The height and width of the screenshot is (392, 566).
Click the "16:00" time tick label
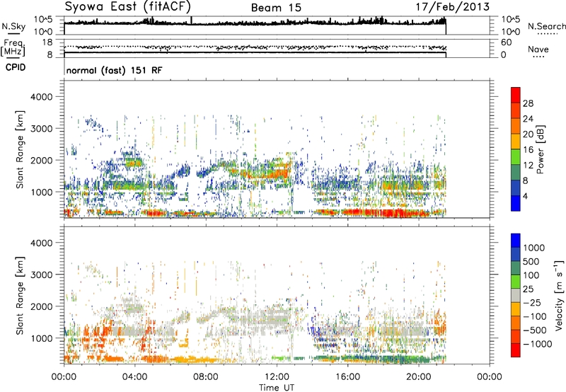(x=347, y=377)
